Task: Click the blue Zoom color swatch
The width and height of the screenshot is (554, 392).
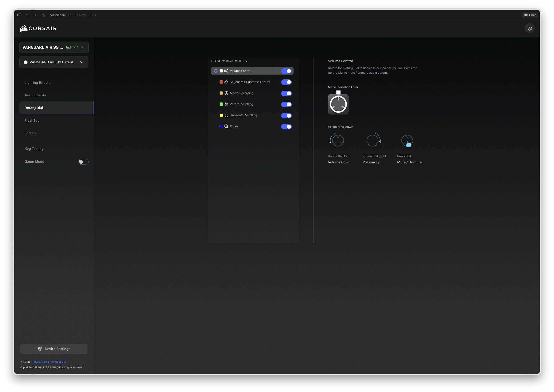Action: pos(221,126)
